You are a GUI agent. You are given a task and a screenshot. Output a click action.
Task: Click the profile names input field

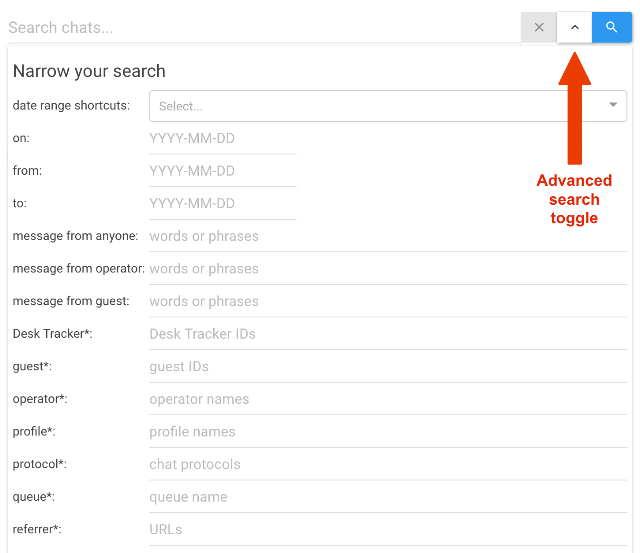[387, 432]
